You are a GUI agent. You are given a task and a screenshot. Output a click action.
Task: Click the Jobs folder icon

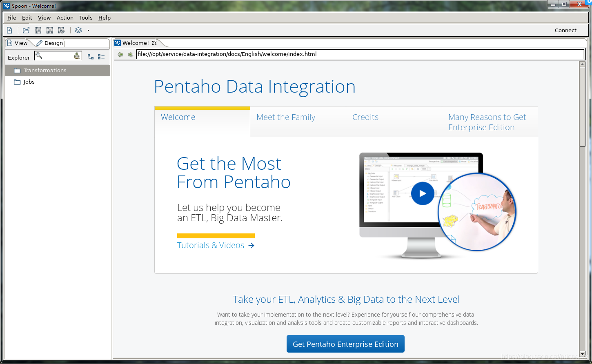click(x=17, y=82)
